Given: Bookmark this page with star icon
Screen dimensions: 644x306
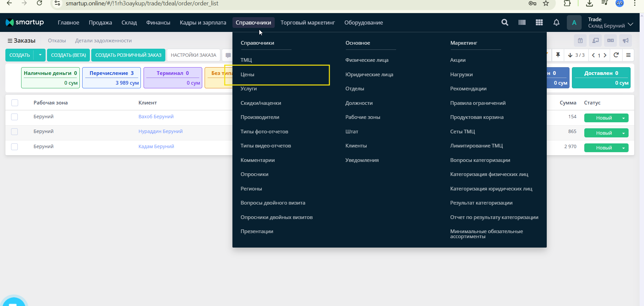Looking at the screenshot, I should click(546, 3).
